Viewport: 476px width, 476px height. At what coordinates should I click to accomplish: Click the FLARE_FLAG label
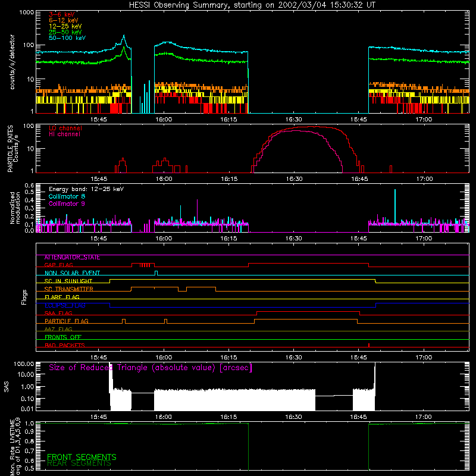[62, 297]
